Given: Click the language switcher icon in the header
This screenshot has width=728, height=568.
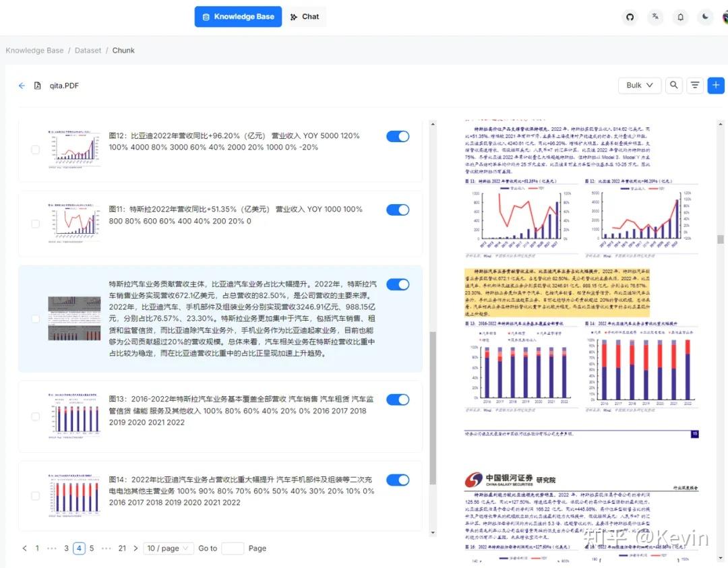Looking at the screenshot, I should point(655,18).
